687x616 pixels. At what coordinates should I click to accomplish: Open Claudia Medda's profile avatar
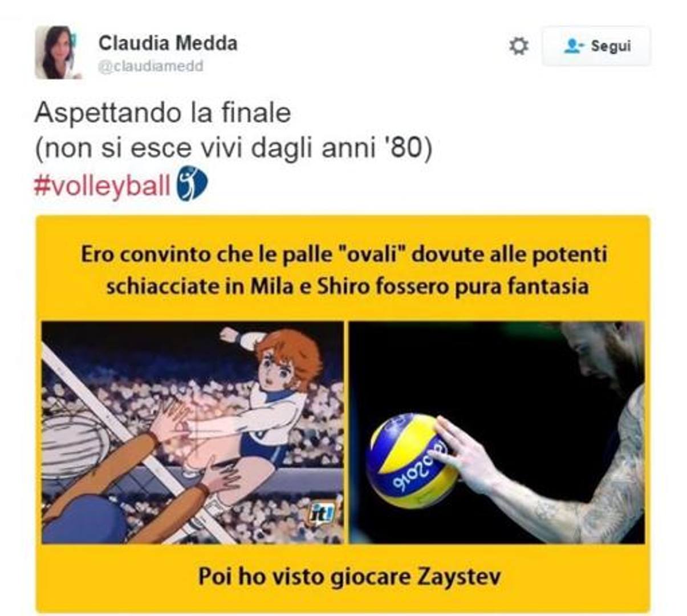(57, 52)
